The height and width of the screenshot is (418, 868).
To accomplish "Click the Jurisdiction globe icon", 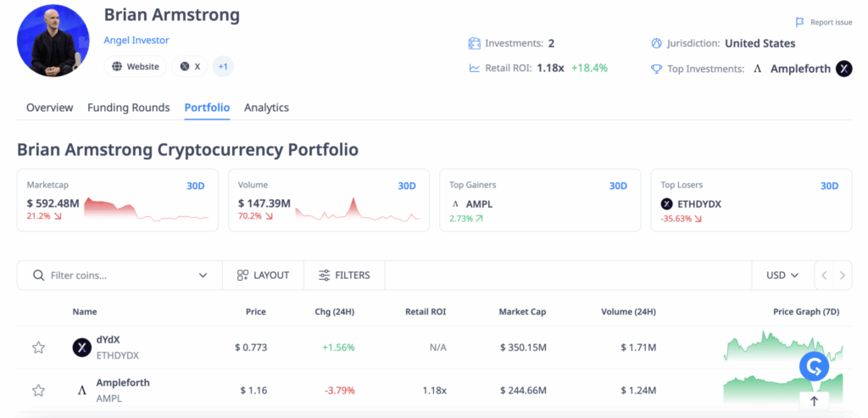I will pos(657,43).
